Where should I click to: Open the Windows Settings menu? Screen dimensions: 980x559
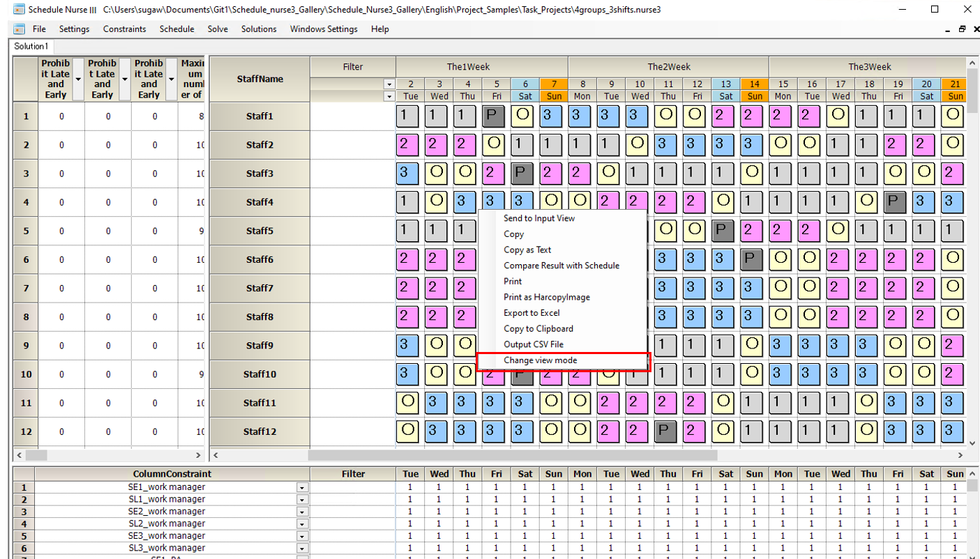(x=323, y=29)
